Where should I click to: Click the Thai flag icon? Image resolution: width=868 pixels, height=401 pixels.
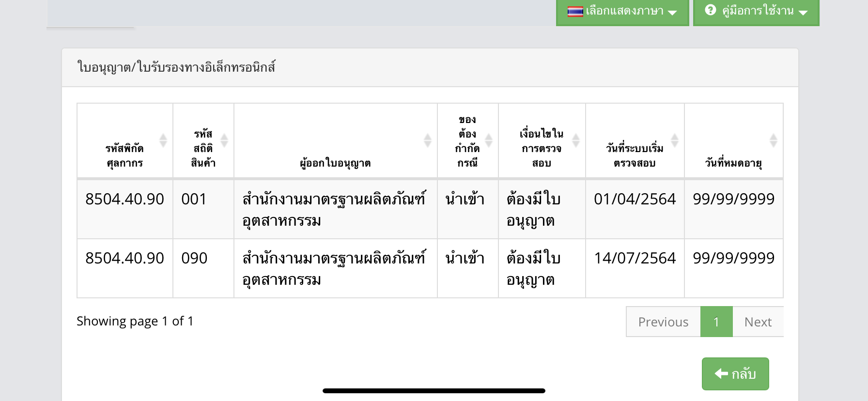click(575, 11)
